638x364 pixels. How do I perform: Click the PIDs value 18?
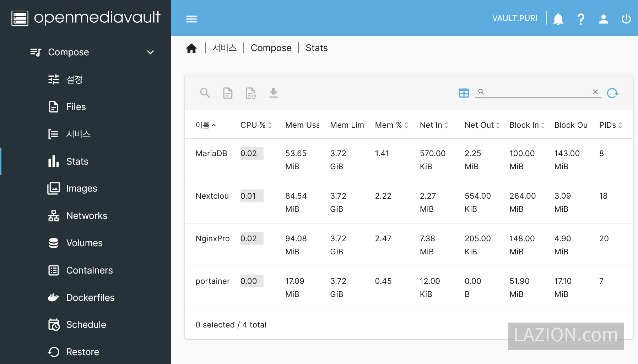(x=603, y=196)
